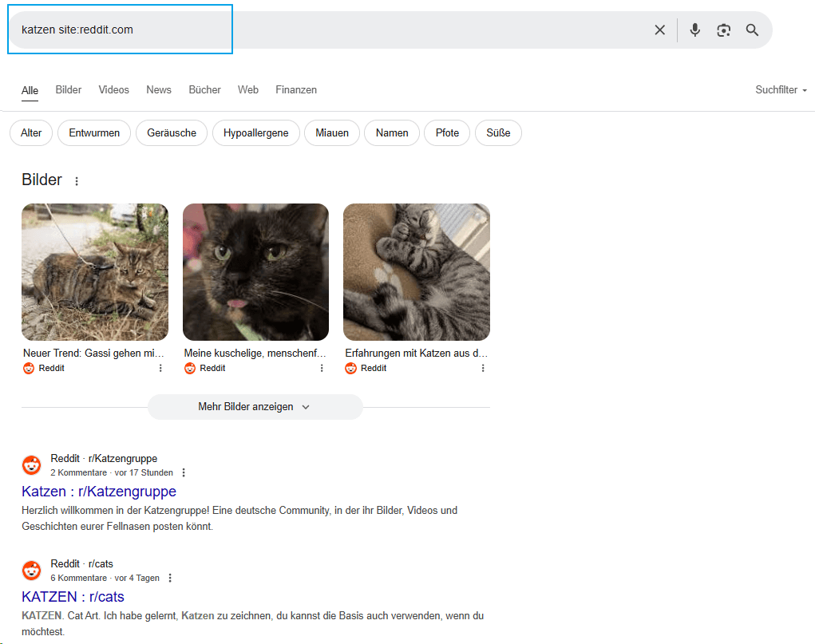This screenshot has height=644, width=815.
Task: Switch to the Web tab
Action: [x=248, y=90]
